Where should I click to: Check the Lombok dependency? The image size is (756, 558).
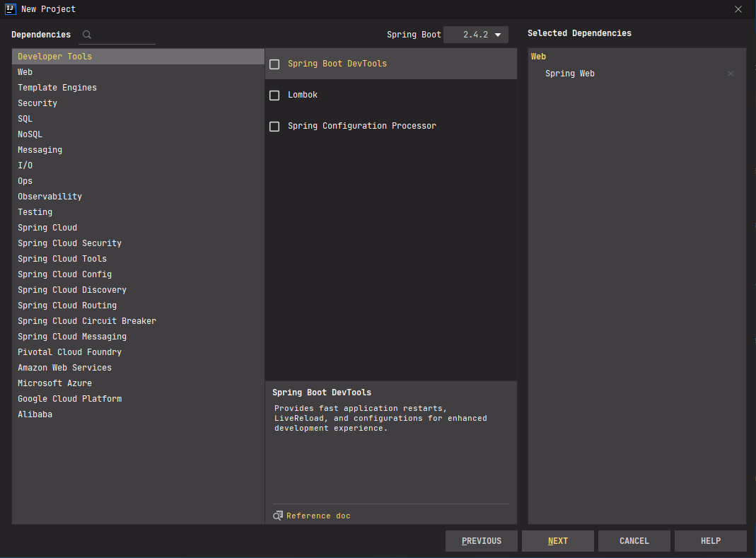[274, 95]
